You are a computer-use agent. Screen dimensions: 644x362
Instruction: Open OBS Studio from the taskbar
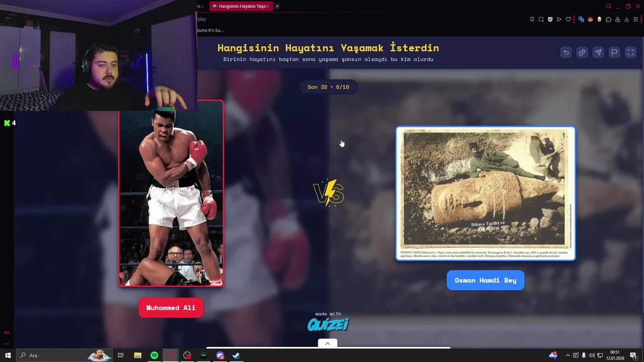coord(187,355)
